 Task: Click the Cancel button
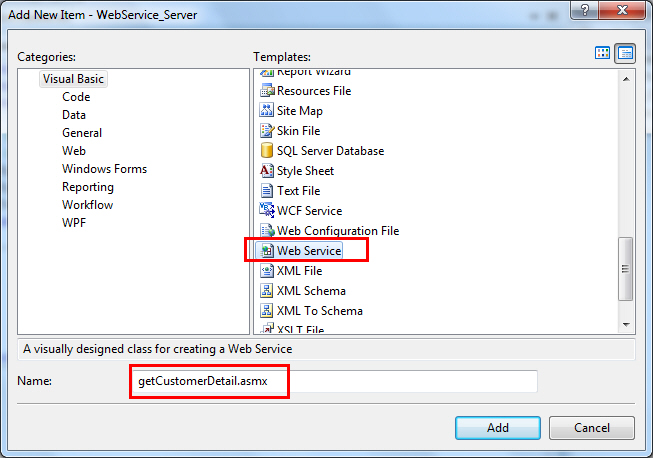(x=592, y=428)
